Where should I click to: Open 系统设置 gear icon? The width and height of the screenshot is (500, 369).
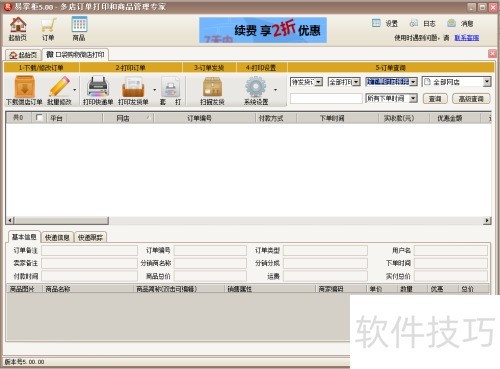pos(256,87)
